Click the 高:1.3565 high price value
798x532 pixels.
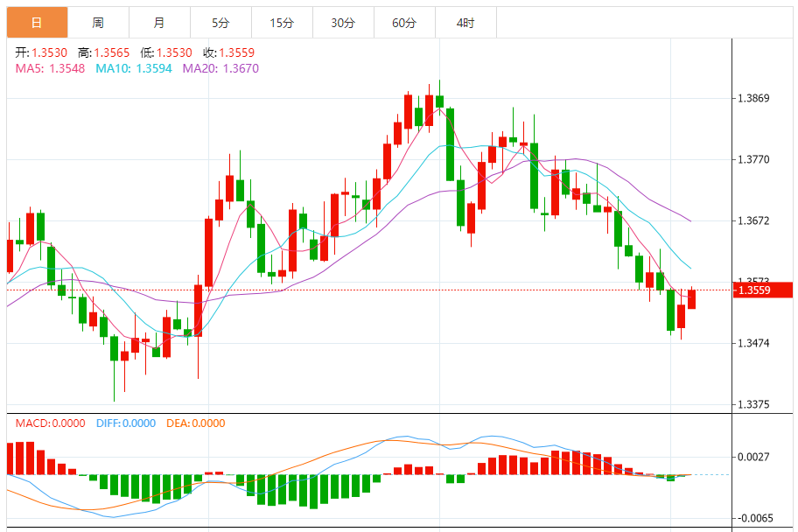coord(104,53)
